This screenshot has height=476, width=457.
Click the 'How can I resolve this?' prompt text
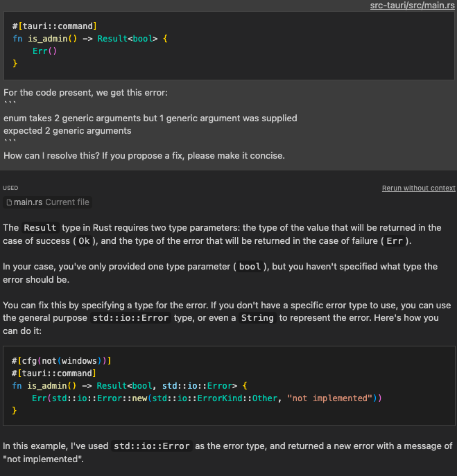pyautogui.click(x=51, y=156)
